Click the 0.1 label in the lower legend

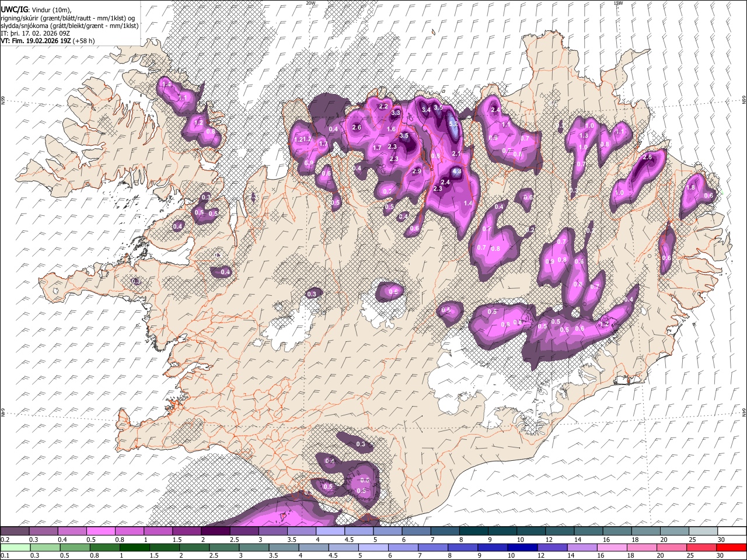5,555
